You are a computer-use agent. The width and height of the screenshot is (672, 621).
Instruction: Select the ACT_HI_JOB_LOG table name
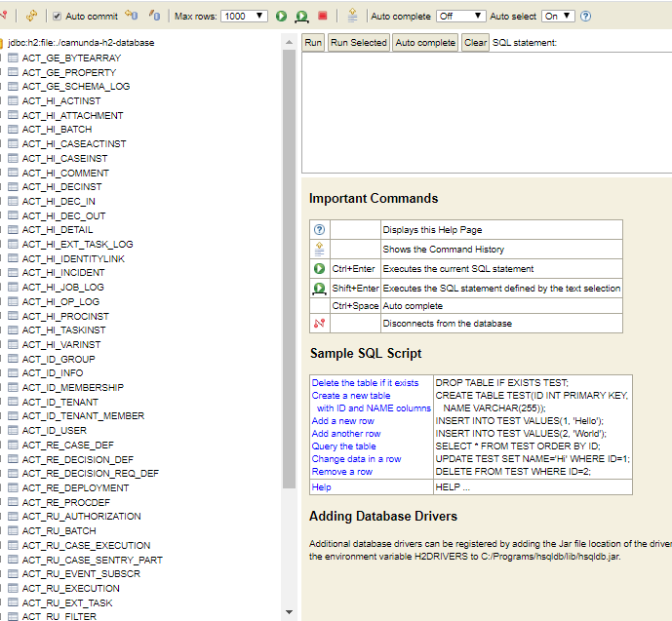tap(63, 287)
